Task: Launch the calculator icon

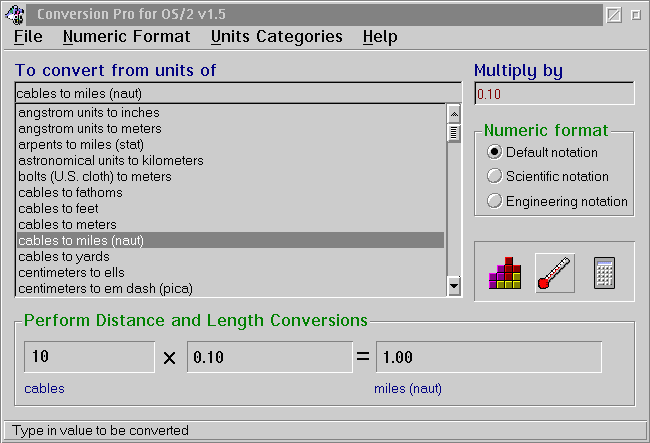Action: click(x=604, y=273)
